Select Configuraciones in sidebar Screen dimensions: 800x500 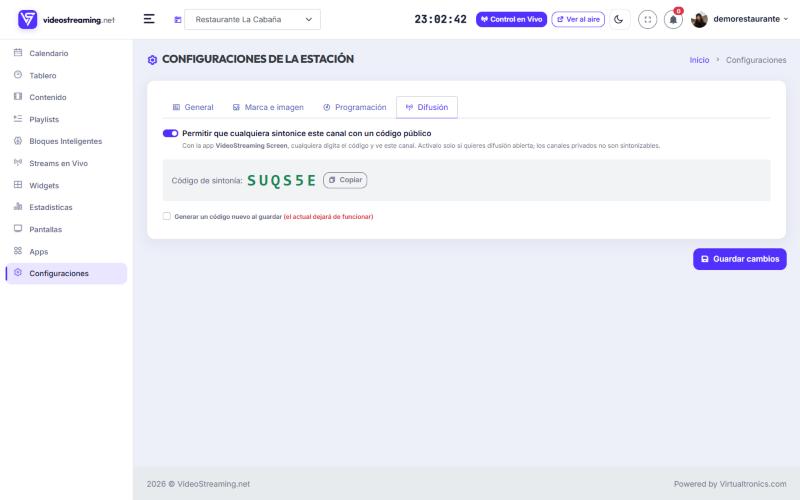pos(66,273)
